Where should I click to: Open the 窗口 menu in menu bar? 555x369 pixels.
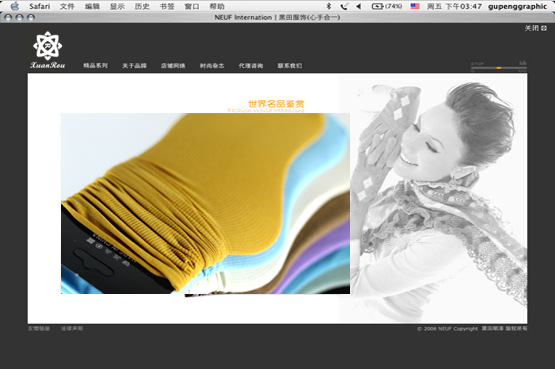pyautogui.click(x=192, y=6)
